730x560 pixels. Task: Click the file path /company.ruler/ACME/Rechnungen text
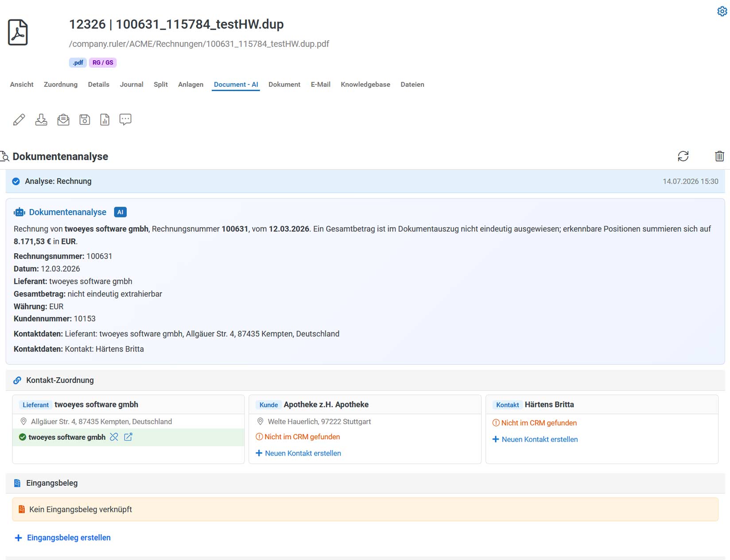[199, 44]
